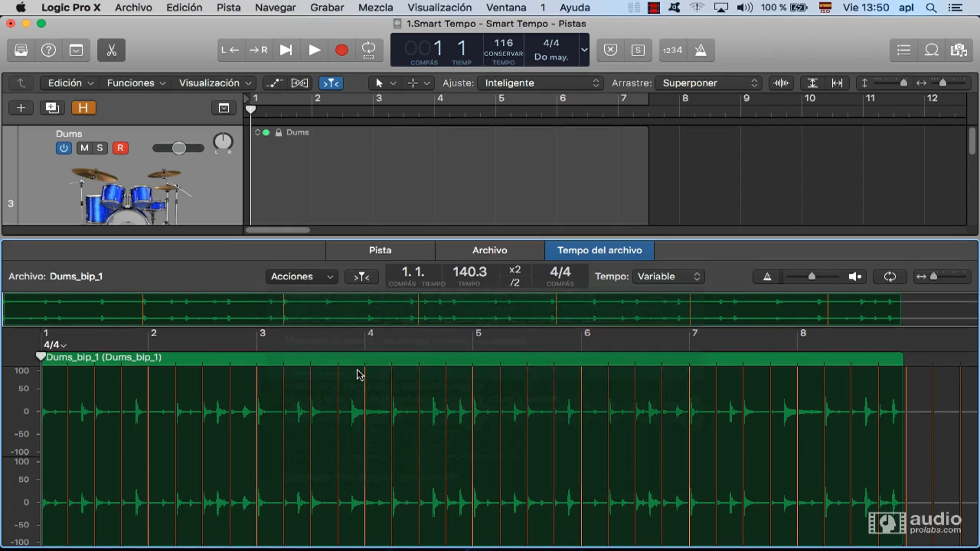The height and width of the screenshot is (551, 980).
Task: Expand the Tempo Variable dropdown
Action: pos(668,276)
